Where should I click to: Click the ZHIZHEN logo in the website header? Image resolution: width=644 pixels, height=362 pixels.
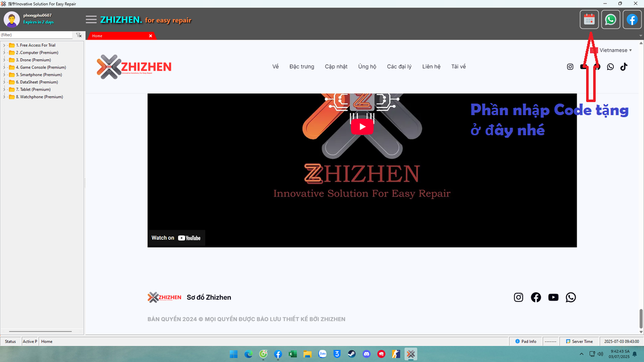point(134,66)
